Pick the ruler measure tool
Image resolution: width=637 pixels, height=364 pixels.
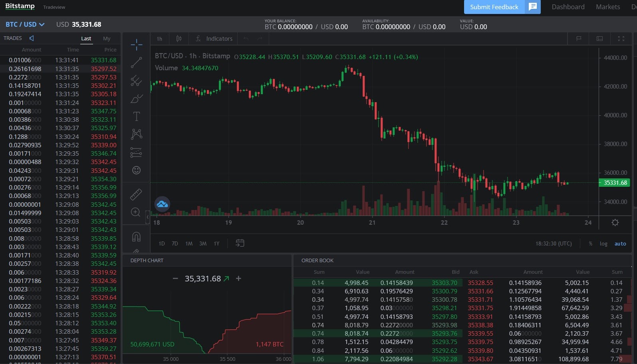coord(136,194)
